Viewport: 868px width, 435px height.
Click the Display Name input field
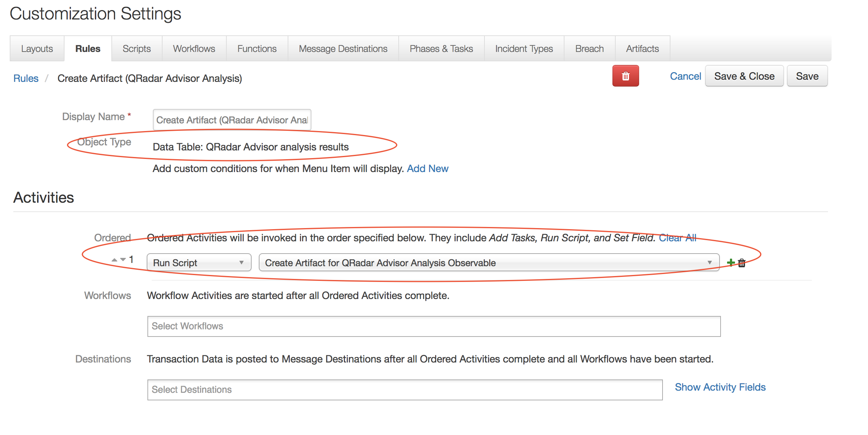click(x=232, y=120)
